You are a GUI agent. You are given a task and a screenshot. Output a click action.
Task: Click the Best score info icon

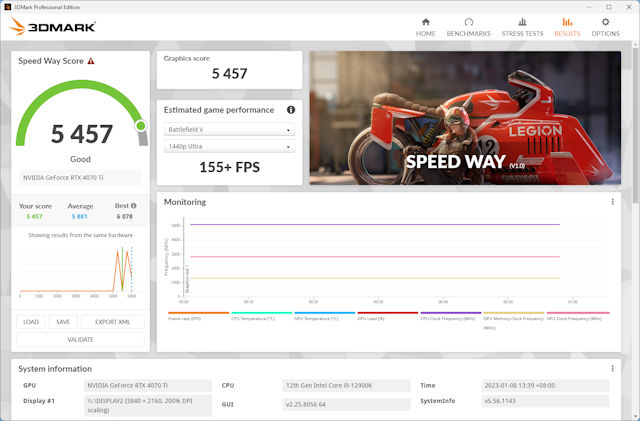[x=133, y=205]
